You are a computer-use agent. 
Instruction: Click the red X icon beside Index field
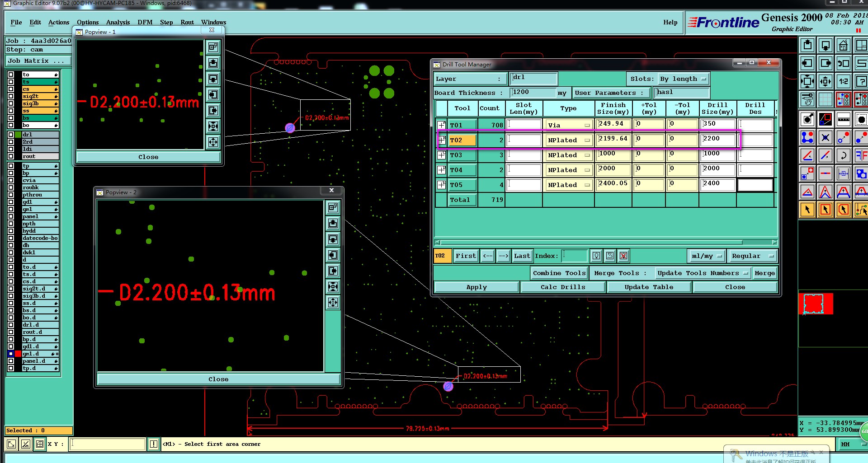[x=623, y=256]
